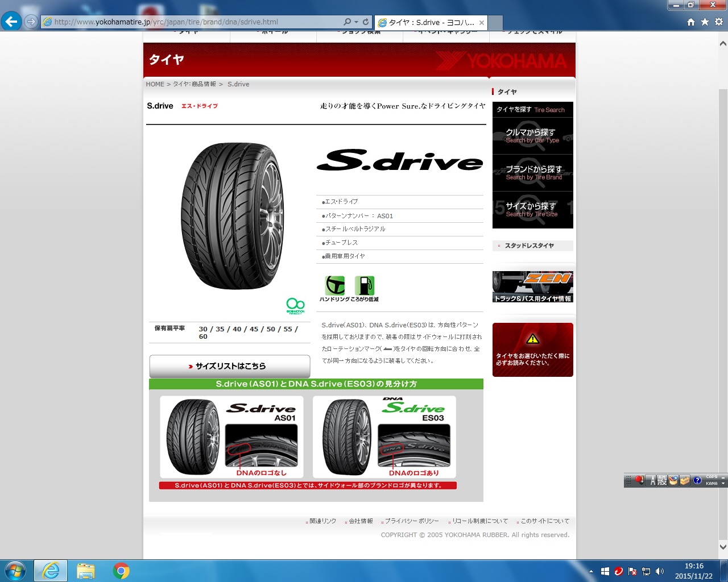Show hidden system tray icons arrow
Viewport: 728px width, 582px height.
pyautogui.click(x=591, y=571)
